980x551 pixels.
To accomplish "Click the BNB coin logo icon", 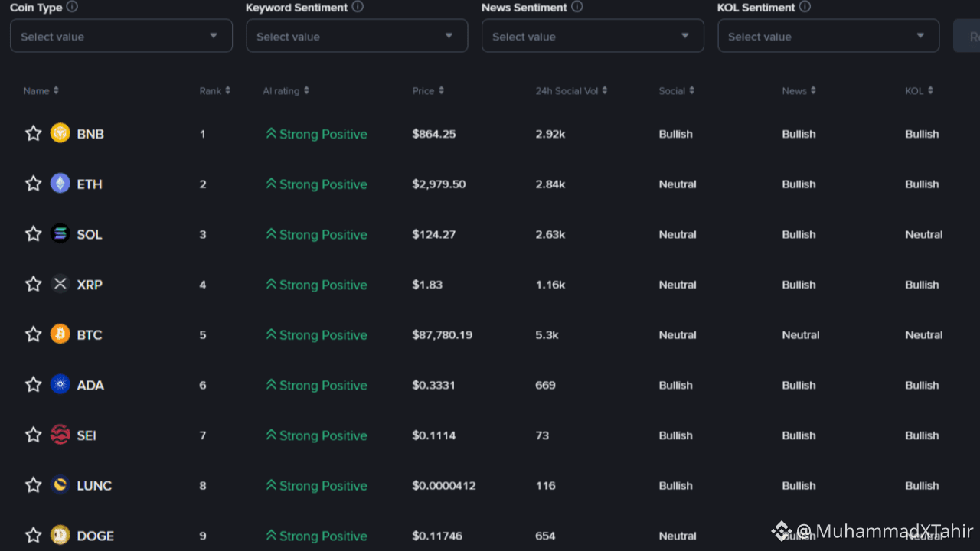I will coord(60,134).
